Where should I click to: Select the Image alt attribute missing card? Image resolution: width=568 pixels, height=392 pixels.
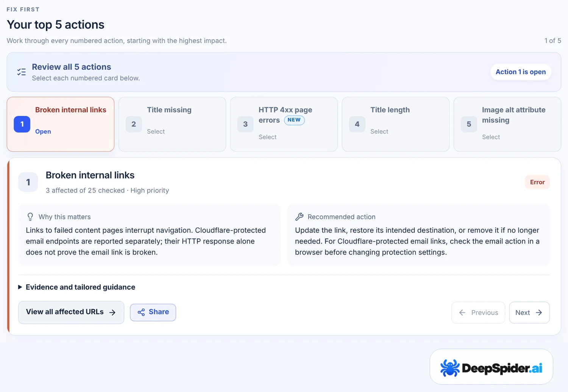pyautogui.click(x=507, y=124)
